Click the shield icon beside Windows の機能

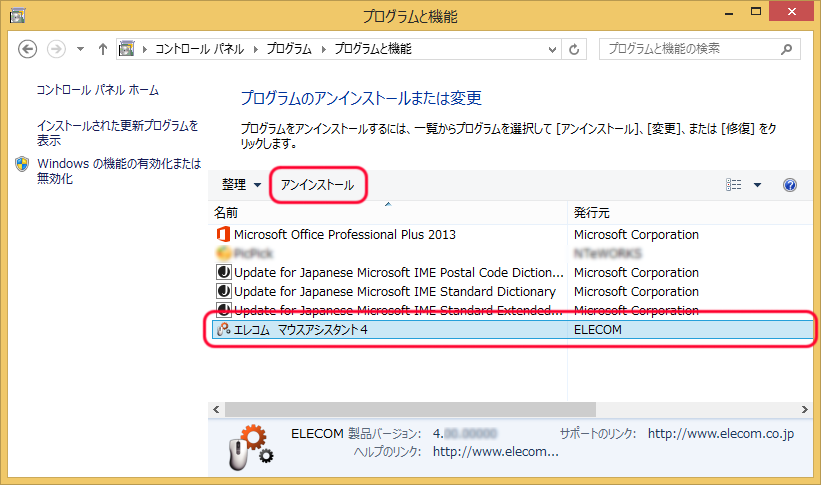pos(22,164)
